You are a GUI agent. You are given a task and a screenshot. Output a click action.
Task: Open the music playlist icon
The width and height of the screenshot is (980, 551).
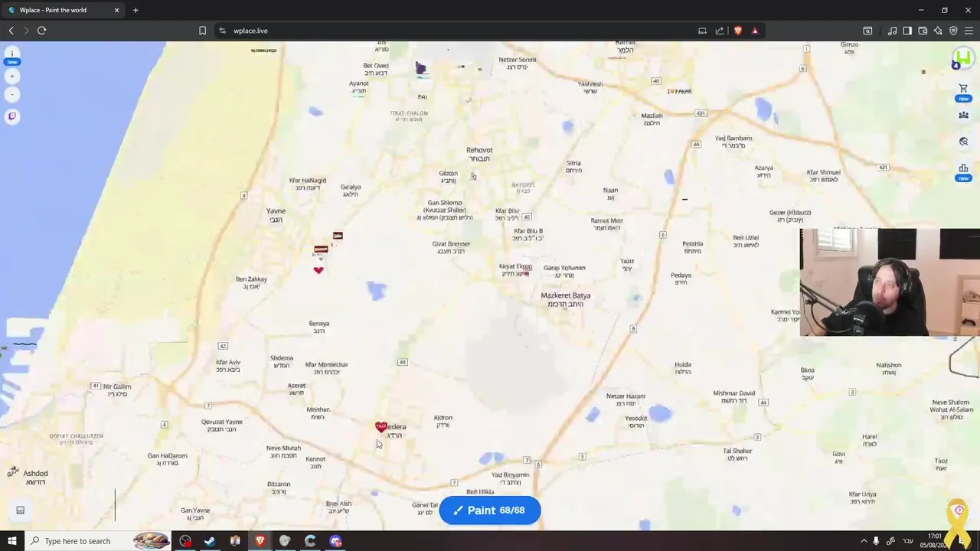(892, 31)
